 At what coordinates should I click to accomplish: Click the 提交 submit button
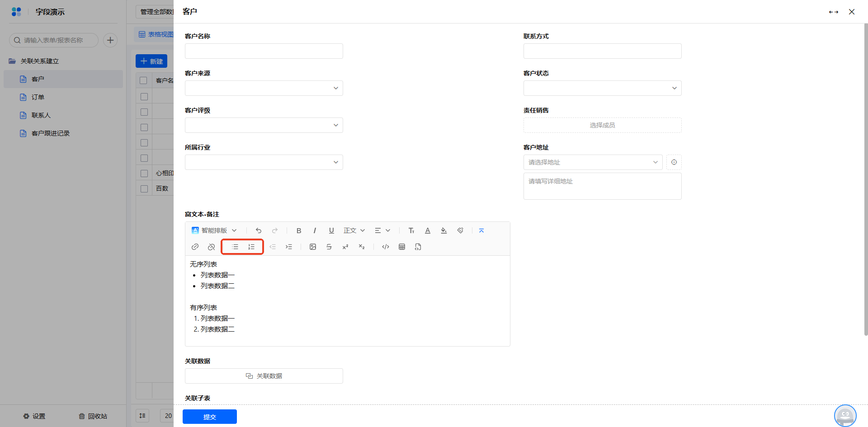click(210, 417)
